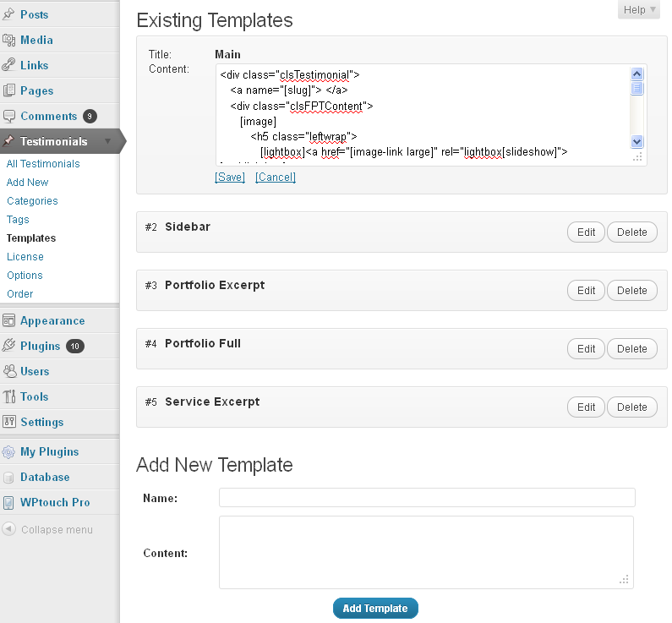Focus the new template Name field

pyautogui.click(x=427, y=497)
